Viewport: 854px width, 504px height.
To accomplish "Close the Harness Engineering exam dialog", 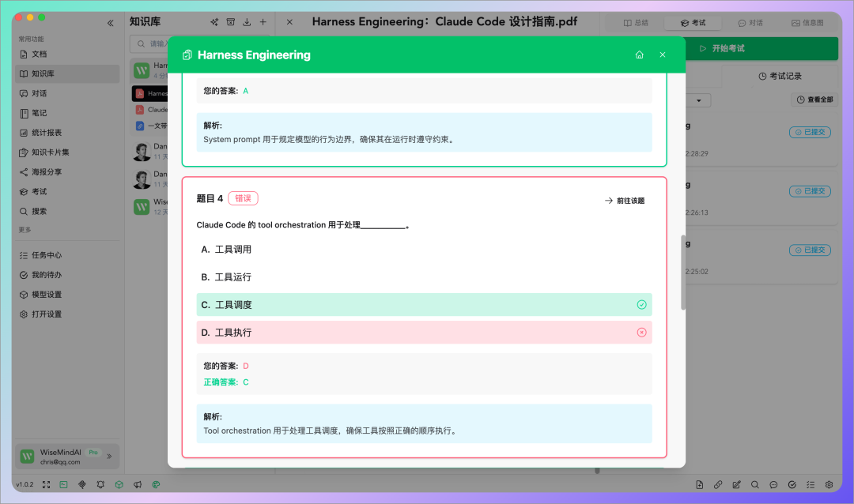I will (663, 55).
